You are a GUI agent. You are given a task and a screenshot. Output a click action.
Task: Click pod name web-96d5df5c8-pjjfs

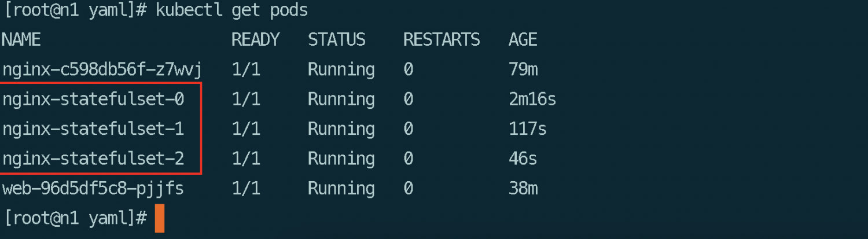click(x=93, y=189)
